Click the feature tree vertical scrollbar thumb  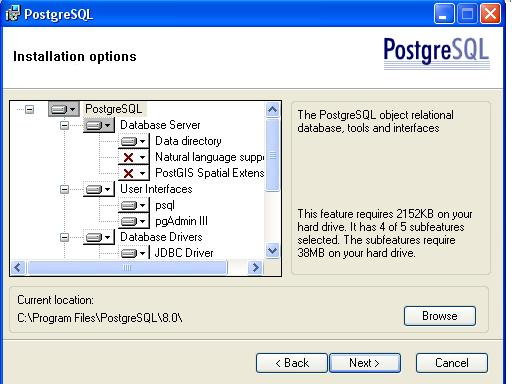tap(273, 155)
